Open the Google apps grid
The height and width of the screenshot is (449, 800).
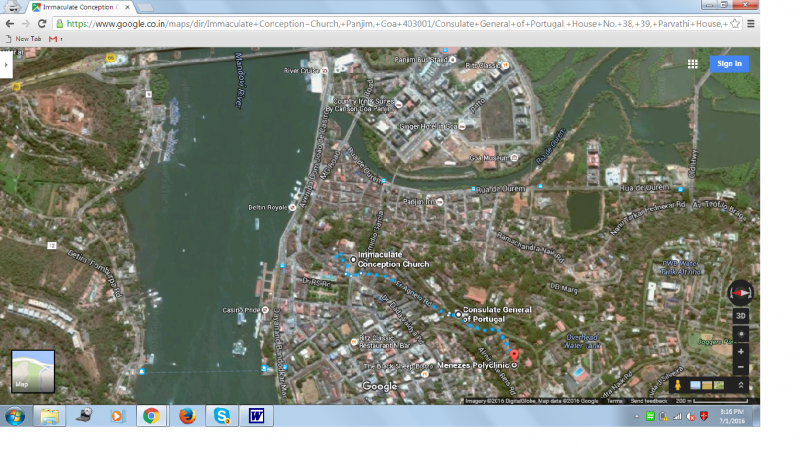pos(692,64)
